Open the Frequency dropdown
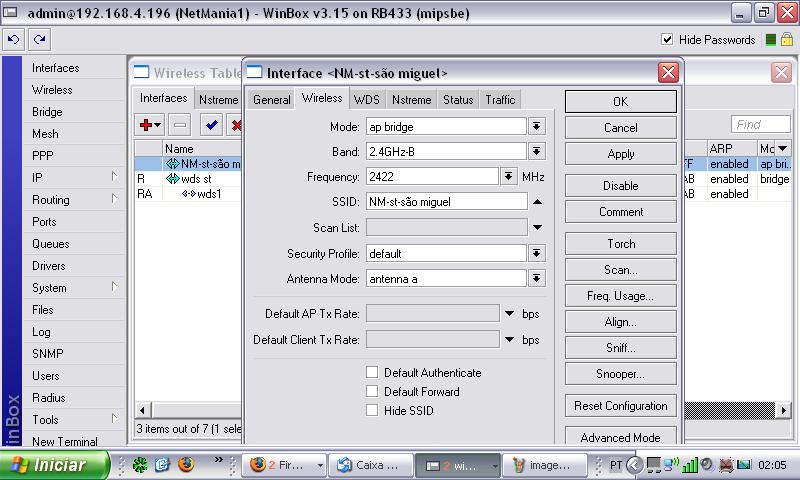 508,176
